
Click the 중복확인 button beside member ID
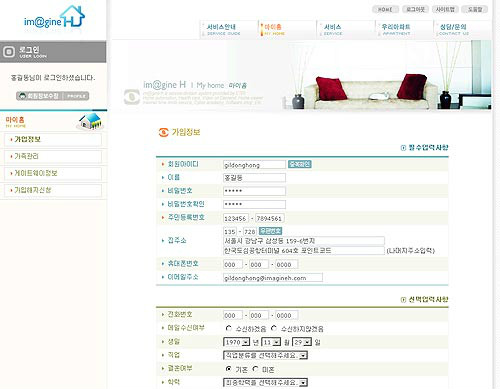pyautogui.click(x=300, y=164)
